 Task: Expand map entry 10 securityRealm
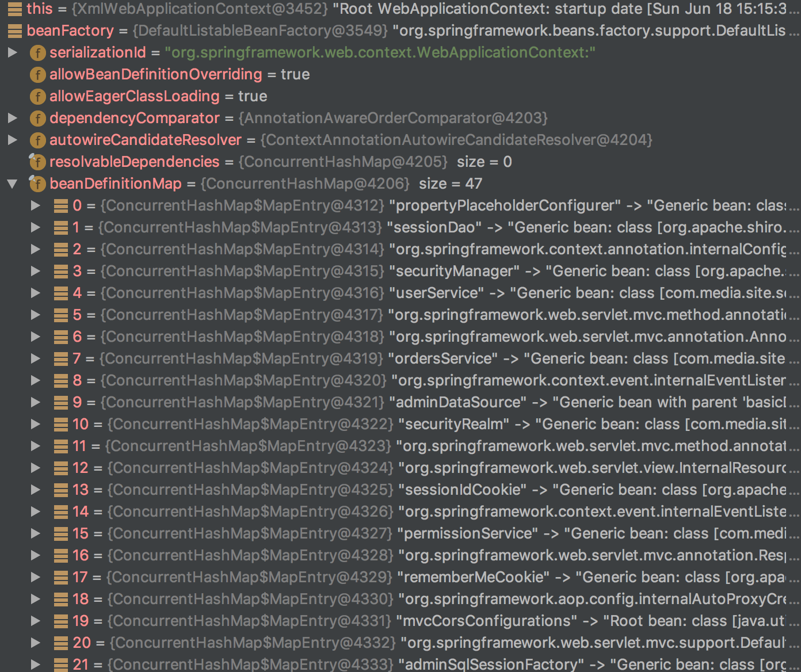[36, 424]
